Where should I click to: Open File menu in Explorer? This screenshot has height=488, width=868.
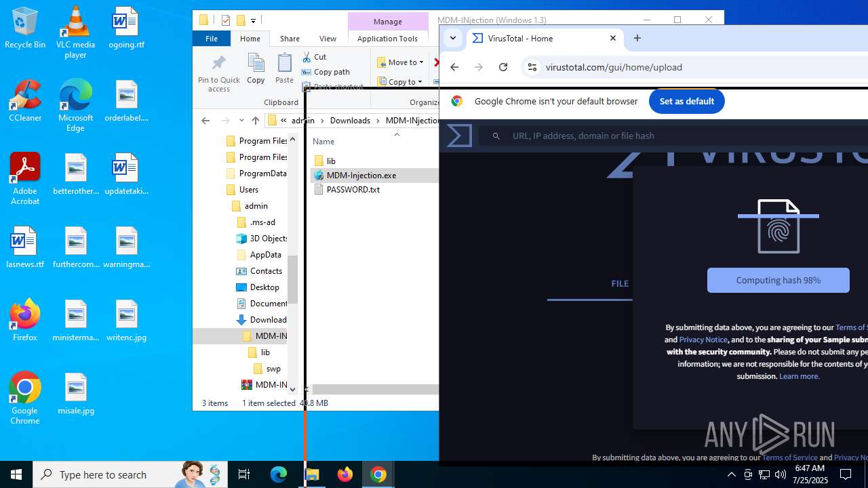point(212,39)
